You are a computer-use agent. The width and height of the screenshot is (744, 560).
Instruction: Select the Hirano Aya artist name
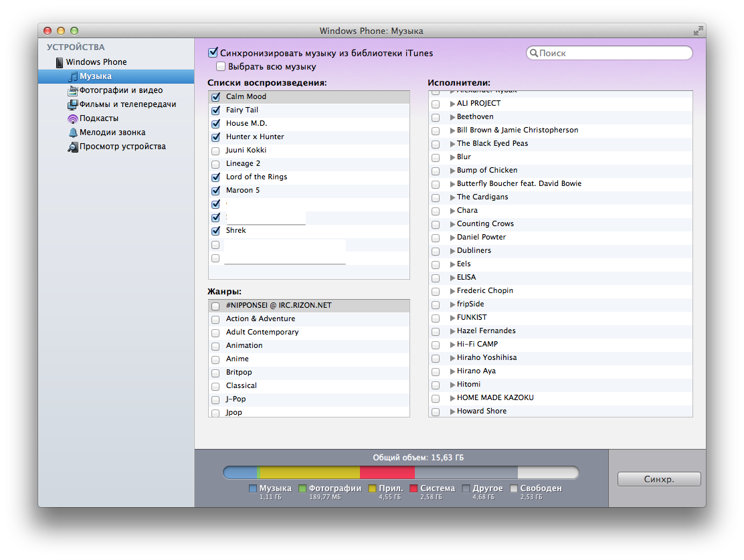pos(476,371)
